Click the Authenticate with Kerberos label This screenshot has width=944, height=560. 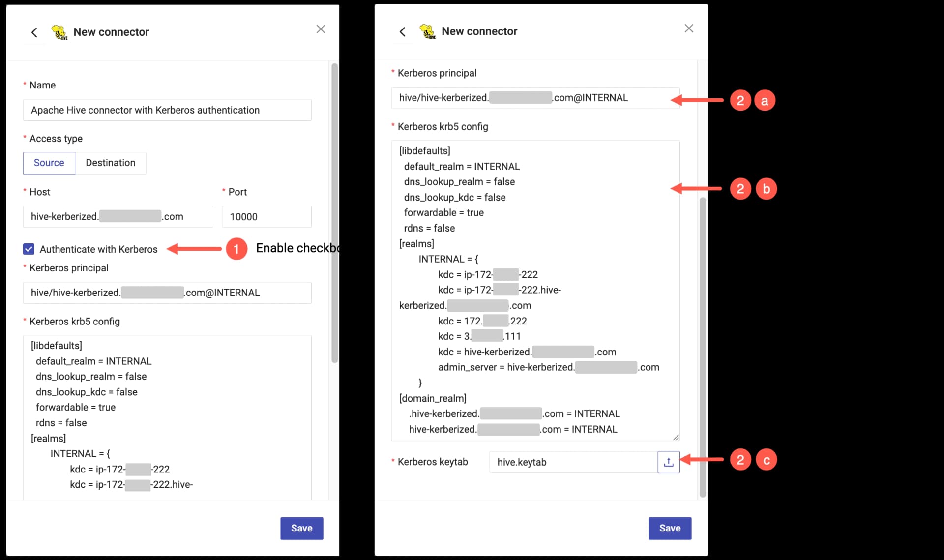[98, 249]
